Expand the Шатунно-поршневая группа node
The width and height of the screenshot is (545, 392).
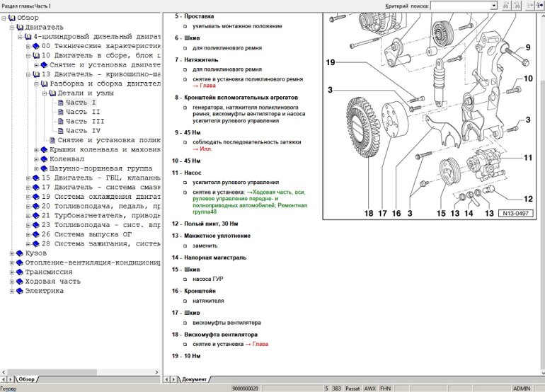pyautogui.click(x=37, y=168)
